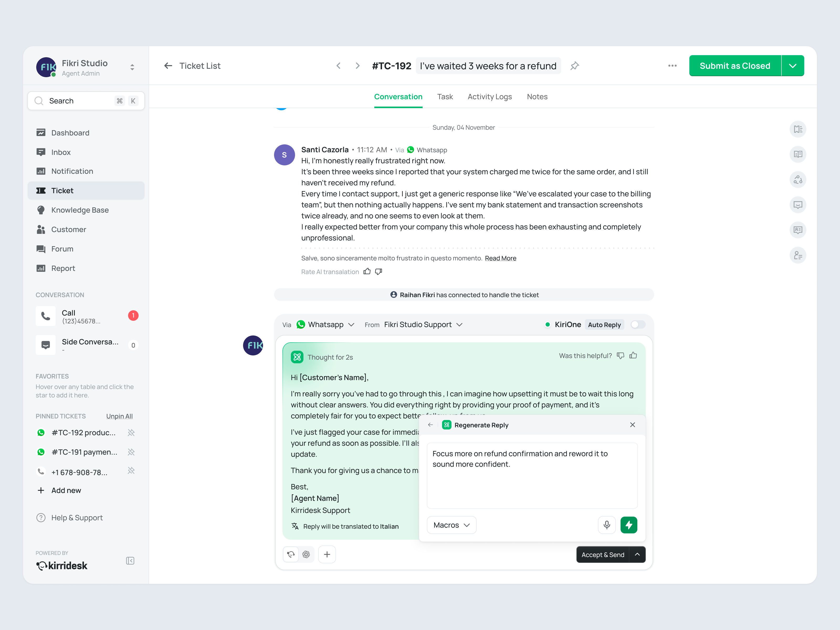
Task: Give thumbs up to the AI translation
Action: coord(367,271)
